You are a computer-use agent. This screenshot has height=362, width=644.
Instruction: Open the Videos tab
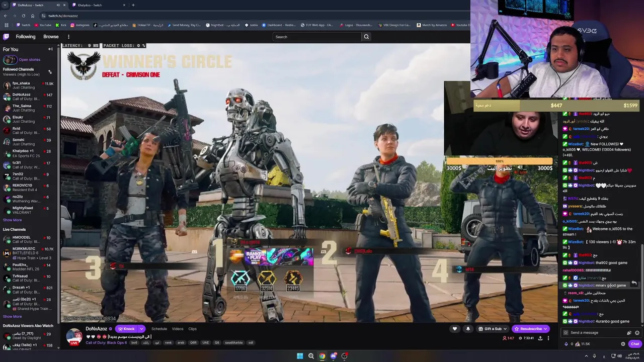point(178,329)
